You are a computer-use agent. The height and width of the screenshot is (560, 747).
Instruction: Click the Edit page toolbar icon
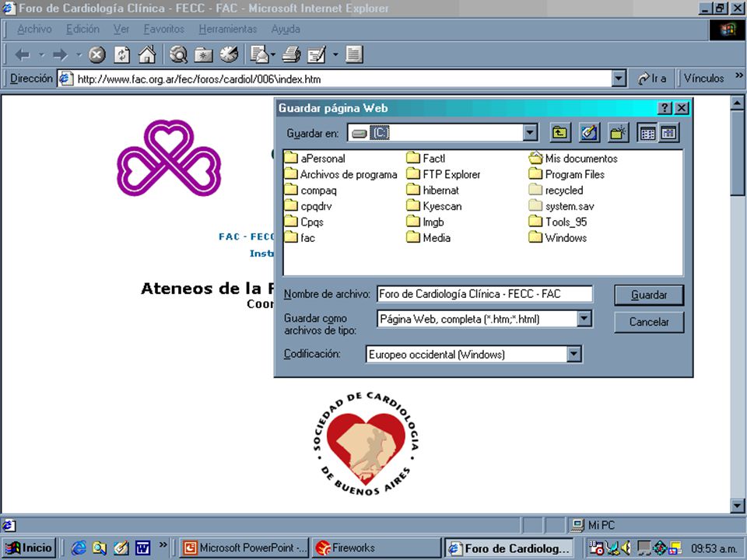[x=317, y=54]
